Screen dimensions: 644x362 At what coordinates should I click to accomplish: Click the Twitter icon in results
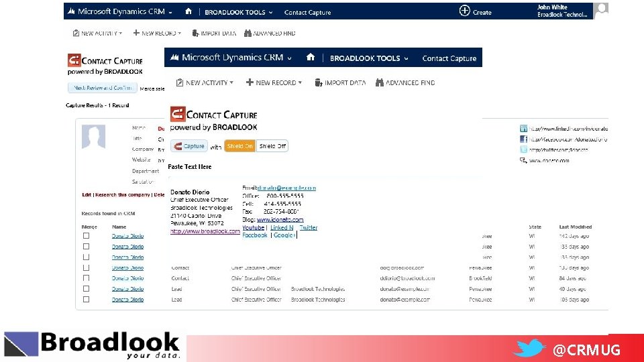[523, 149]
